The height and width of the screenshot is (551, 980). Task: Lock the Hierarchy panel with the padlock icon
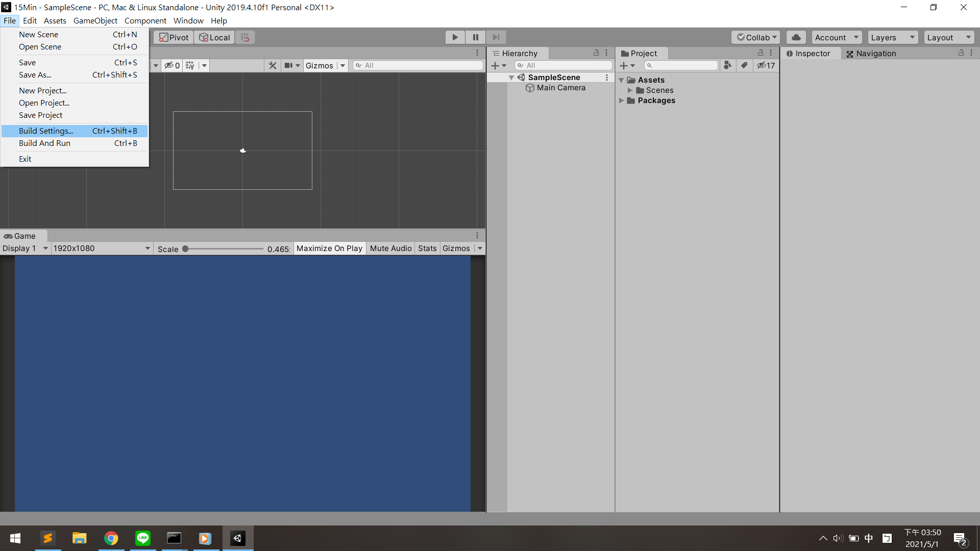(596, 53)
